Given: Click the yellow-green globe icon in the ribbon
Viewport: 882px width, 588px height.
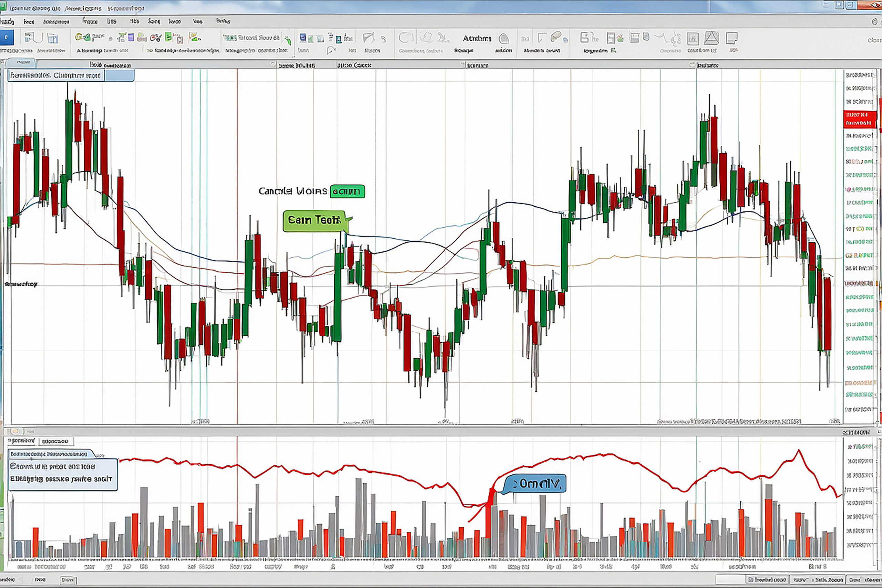Looking at the screenshot, I should point(78,37).
